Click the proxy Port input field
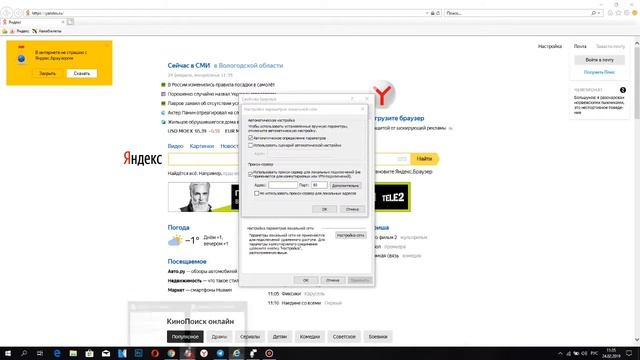Viewport: 640px width, 360px height. (x=319, y=185)
